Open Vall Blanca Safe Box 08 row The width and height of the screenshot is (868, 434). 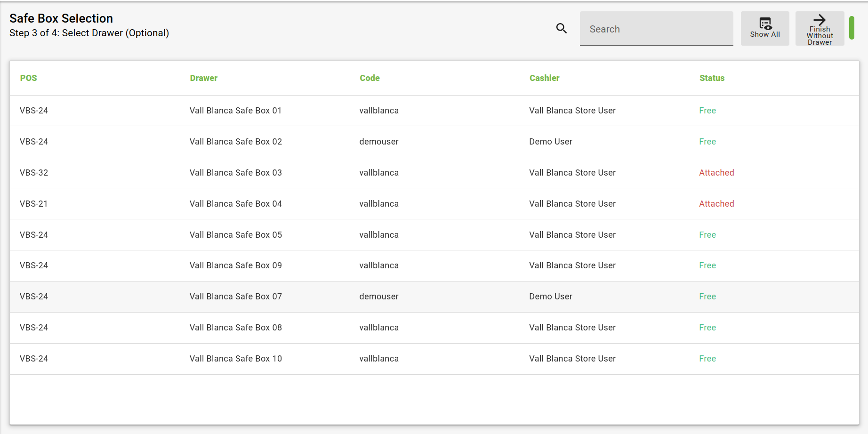point(235,328)
